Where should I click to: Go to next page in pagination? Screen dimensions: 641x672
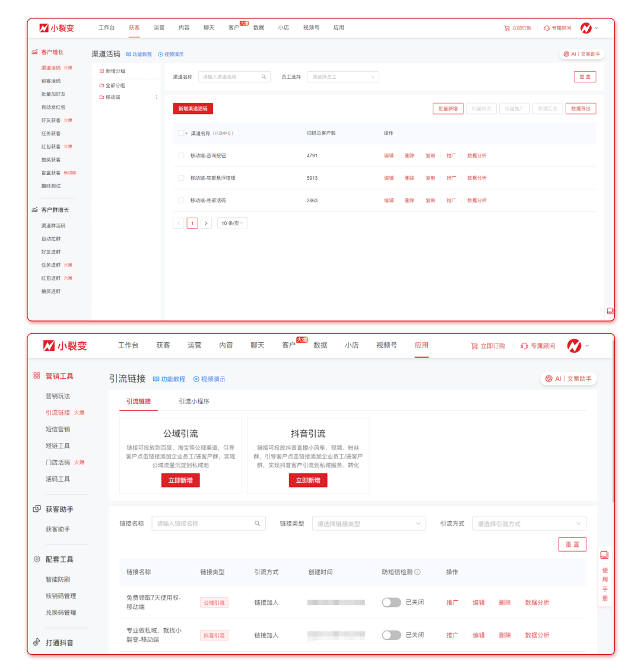[x=206, y=223]
